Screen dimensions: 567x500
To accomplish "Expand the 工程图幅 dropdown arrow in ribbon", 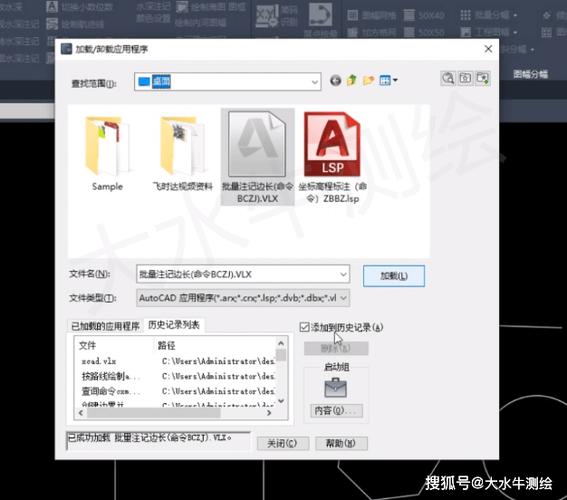I will [x=515, y=33].
